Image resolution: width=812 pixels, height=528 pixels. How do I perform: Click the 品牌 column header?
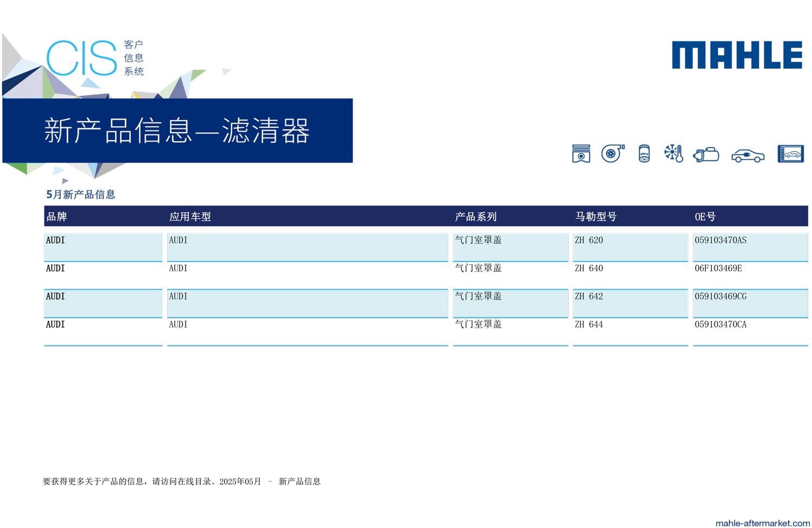pos(57,217)
